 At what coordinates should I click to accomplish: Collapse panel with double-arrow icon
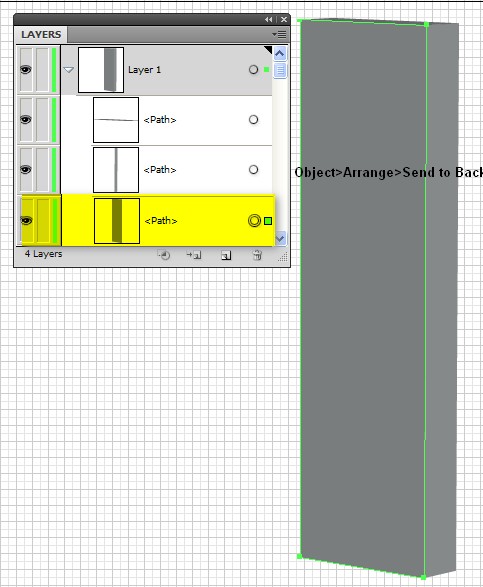[x=268, y=19]
